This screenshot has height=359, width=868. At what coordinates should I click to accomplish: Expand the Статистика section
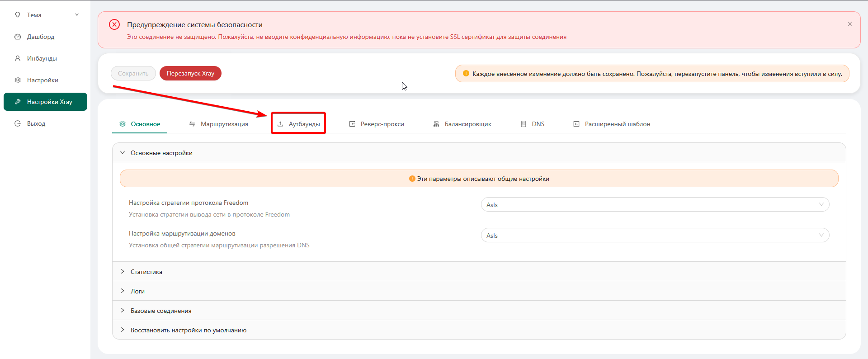pos(146,272)
